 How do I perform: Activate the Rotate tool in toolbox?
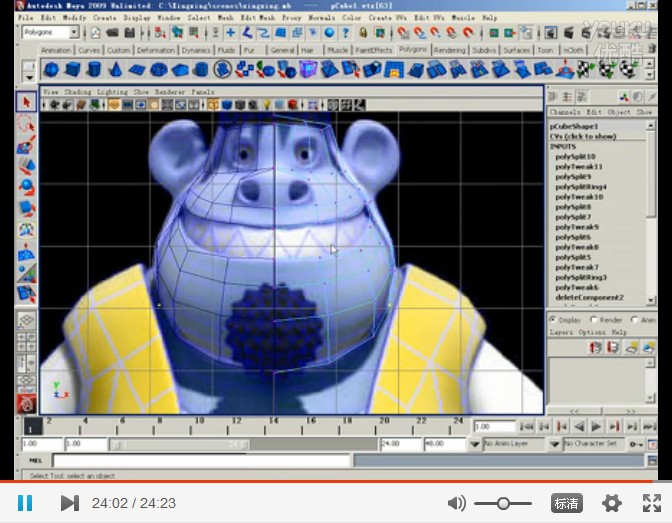click(x=26, y=187)
